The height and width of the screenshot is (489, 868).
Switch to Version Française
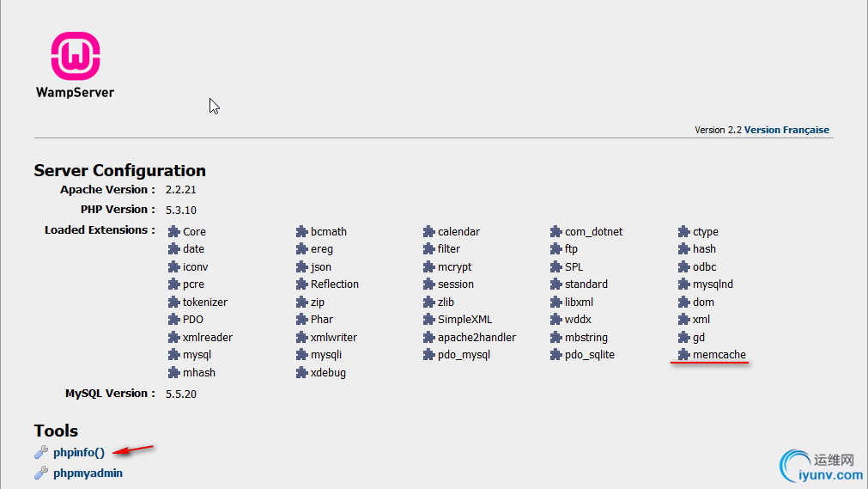(786, 130)
